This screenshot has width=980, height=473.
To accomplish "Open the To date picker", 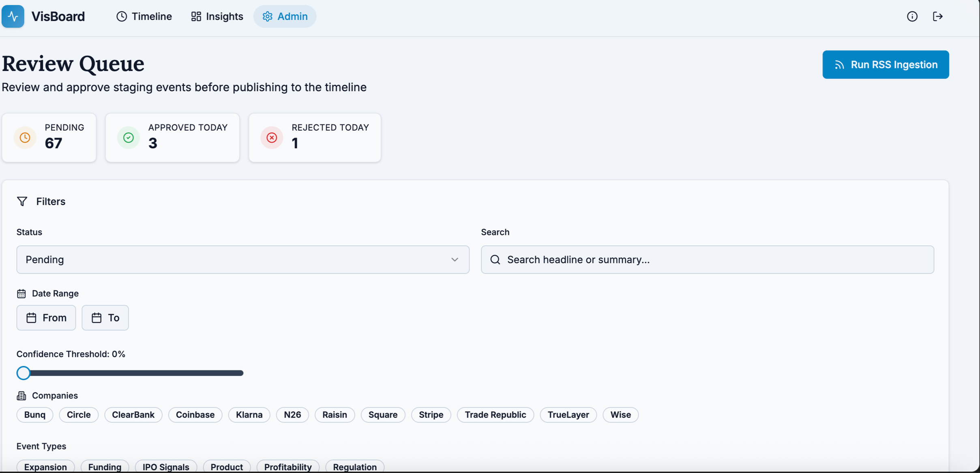I will tap(105, 318).
